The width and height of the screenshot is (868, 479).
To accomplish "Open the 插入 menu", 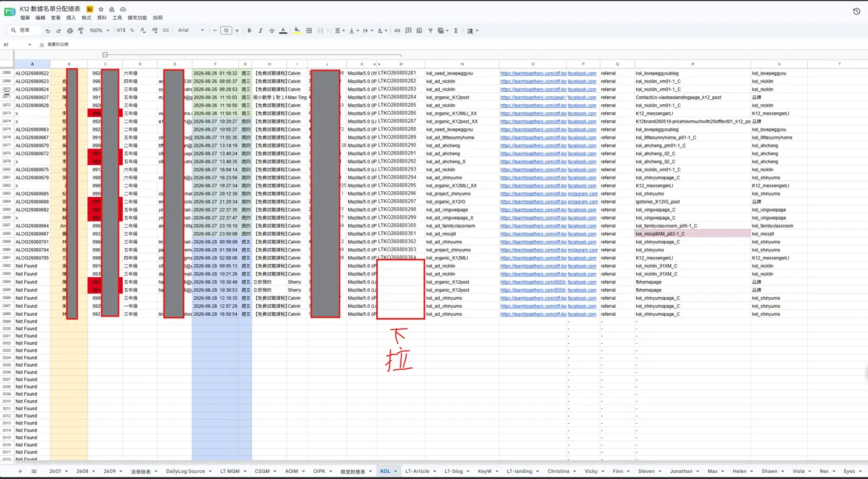I will pos(71,18).
